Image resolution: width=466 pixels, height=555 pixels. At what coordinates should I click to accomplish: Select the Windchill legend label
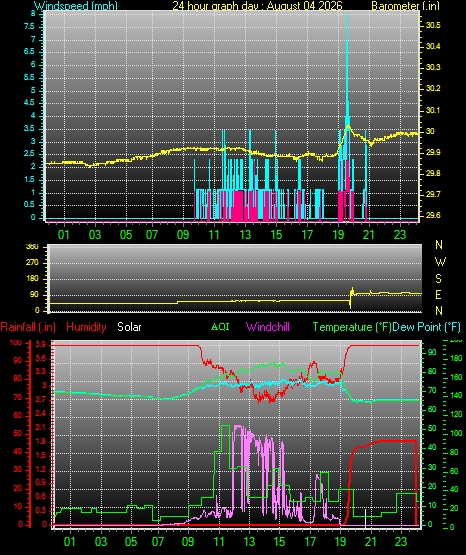[267, 327]
